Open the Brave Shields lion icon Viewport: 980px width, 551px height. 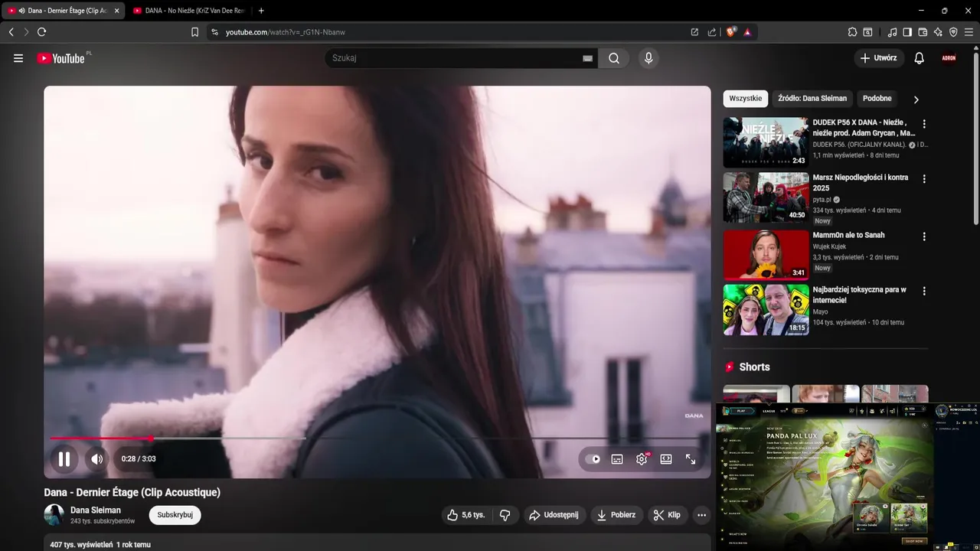[x=730, y=32]
